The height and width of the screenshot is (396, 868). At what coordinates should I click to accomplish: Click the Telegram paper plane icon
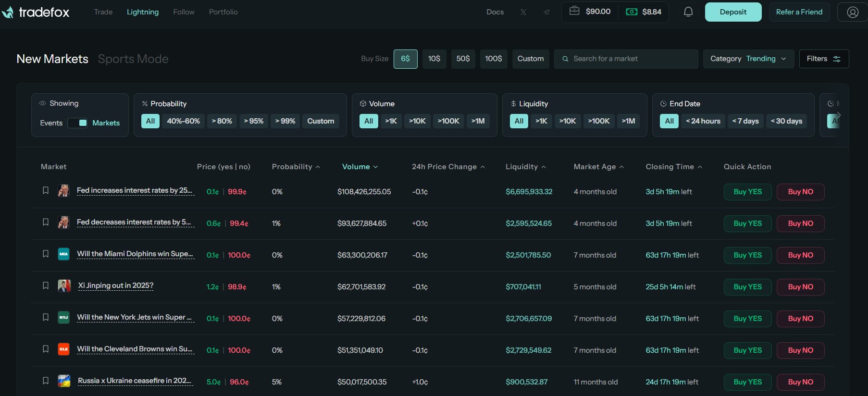(546, 12)
